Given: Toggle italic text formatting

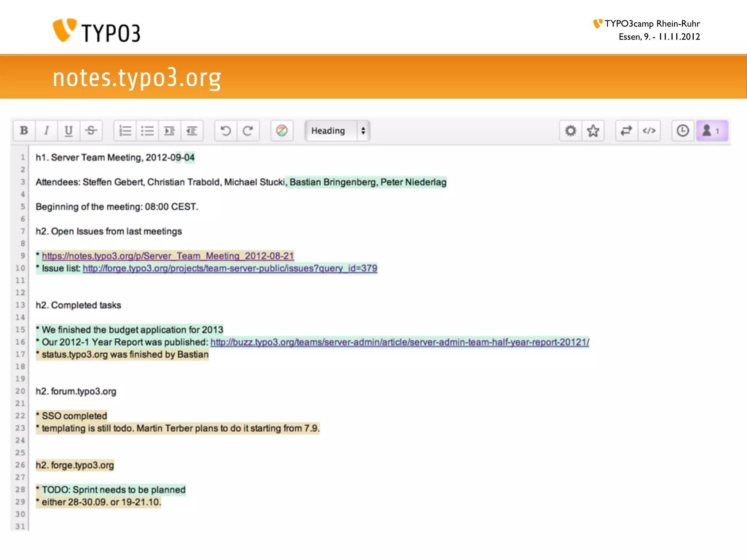Looking at the screenshot, I should coord(46,131).
